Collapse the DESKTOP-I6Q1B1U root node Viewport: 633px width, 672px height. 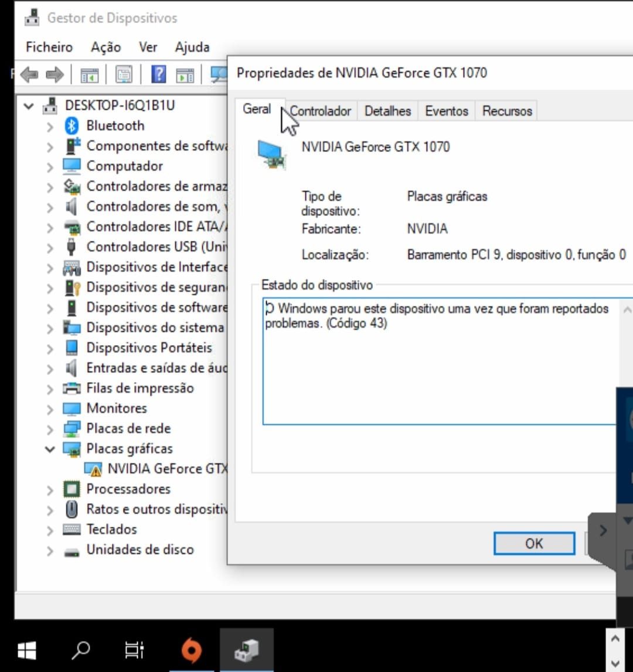click(x=29, y=105)
